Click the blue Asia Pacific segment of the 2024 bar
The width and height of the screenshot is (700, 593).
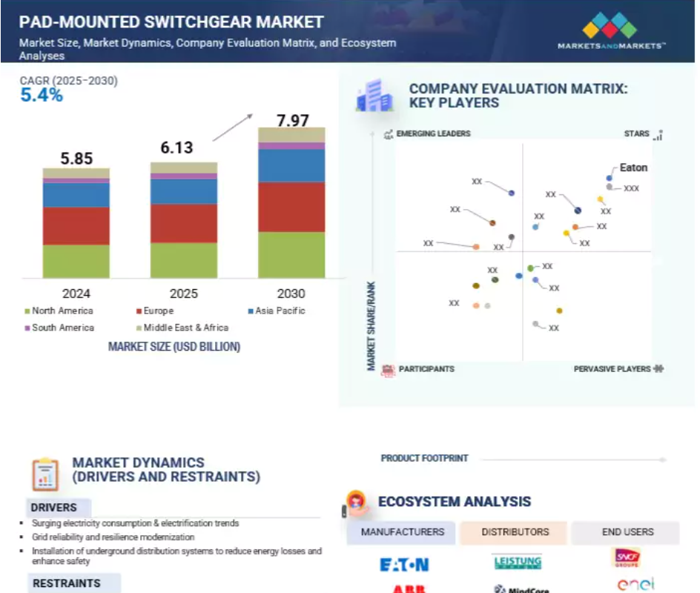pyautogui.click(x=76, y=195)
